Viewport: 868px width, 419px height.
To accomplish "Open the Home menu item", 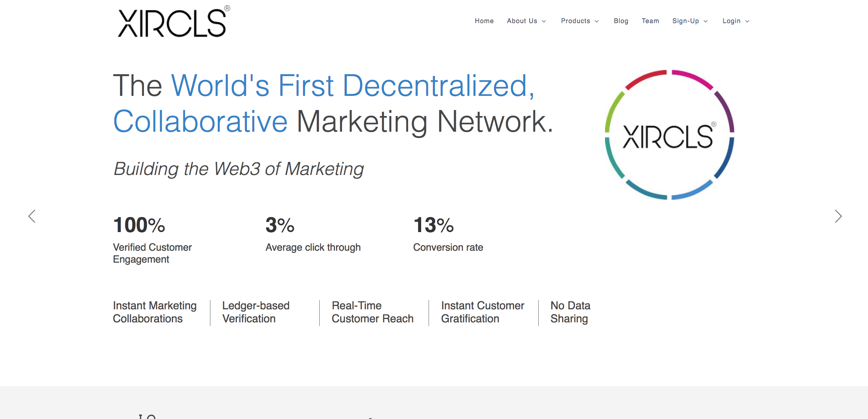I will pos(484,21).
